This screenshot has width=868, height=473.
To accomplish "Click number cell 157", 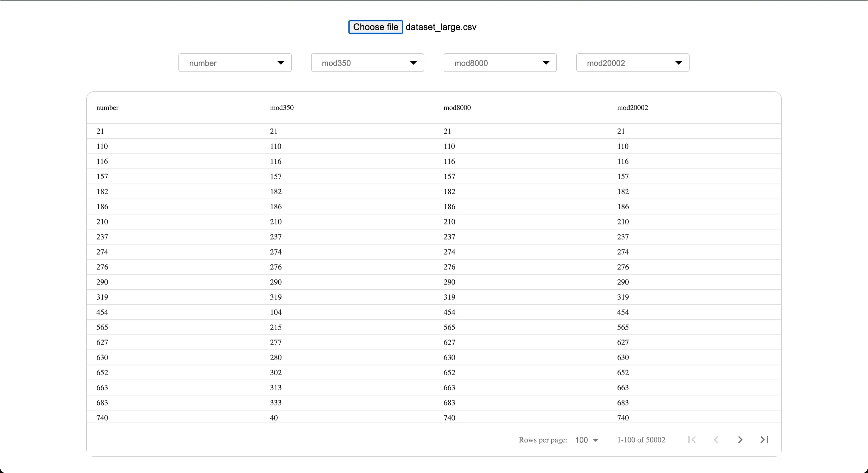I will (102, 176).
